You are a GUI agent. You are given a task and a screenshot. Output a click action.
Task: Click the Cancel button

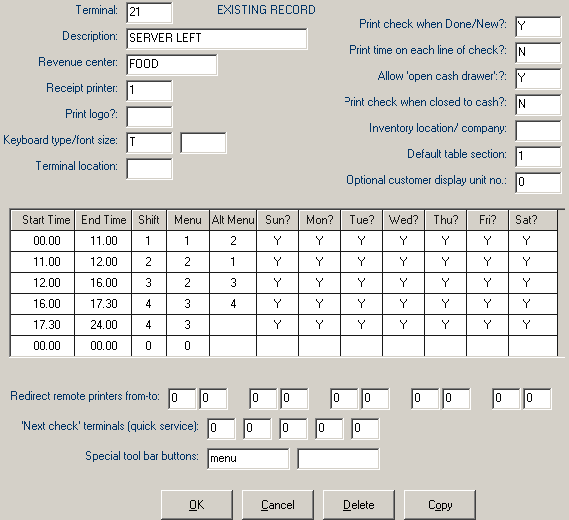click(278, 505)
